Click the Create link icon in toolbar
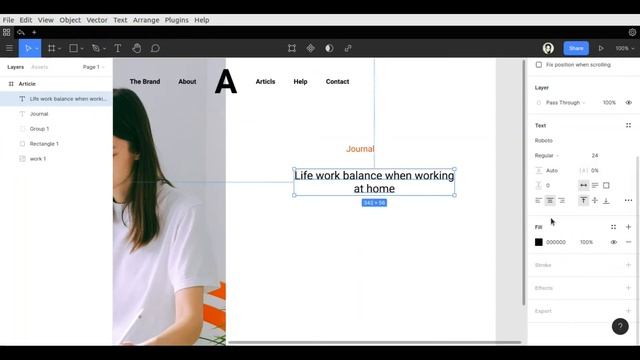Image resolution: width=640 pixels, height=360 pixels. (348, 48)
